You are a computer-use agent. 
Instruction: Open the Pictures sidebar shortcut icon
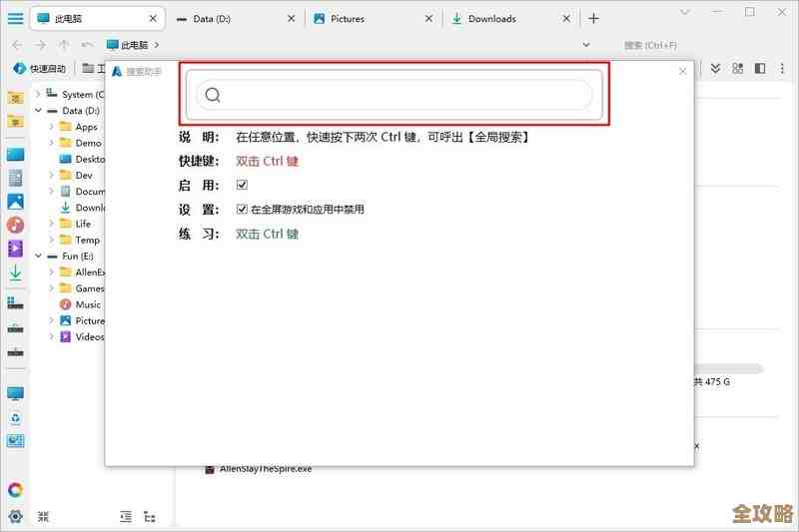(x=15, y=202)
